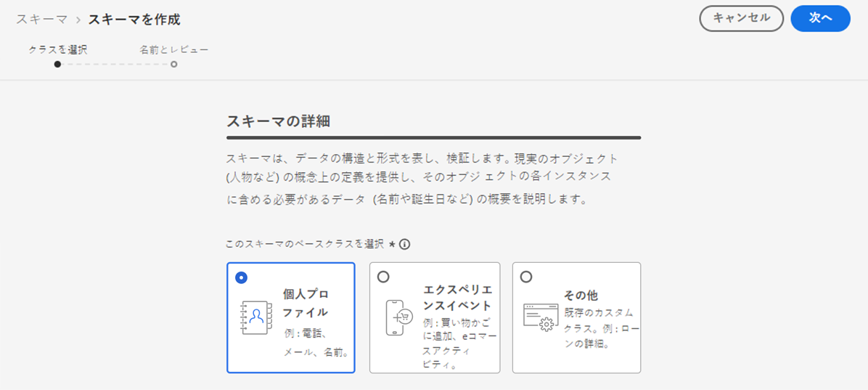Viewport: 868px width, 390px height.
Task: Click the hollow step dot under 名前とレビュー
Action: [x=174, y=65]
